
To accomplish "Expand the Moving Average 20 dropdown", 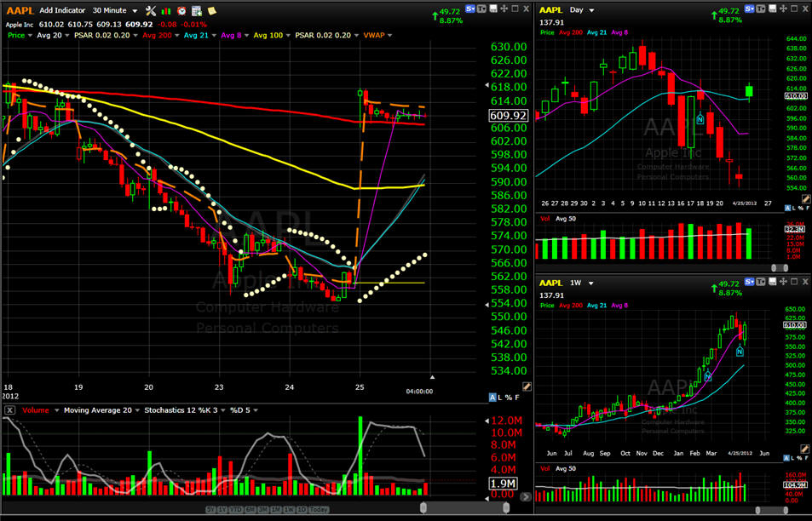I will pyautogui.click(x=137, y=410).
